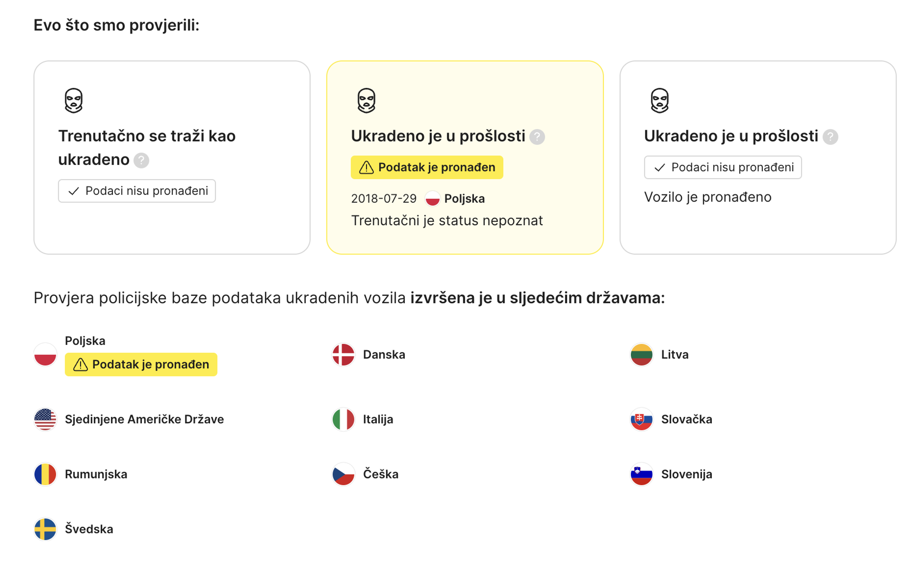Click the Italija flag icon

(343, 419)
